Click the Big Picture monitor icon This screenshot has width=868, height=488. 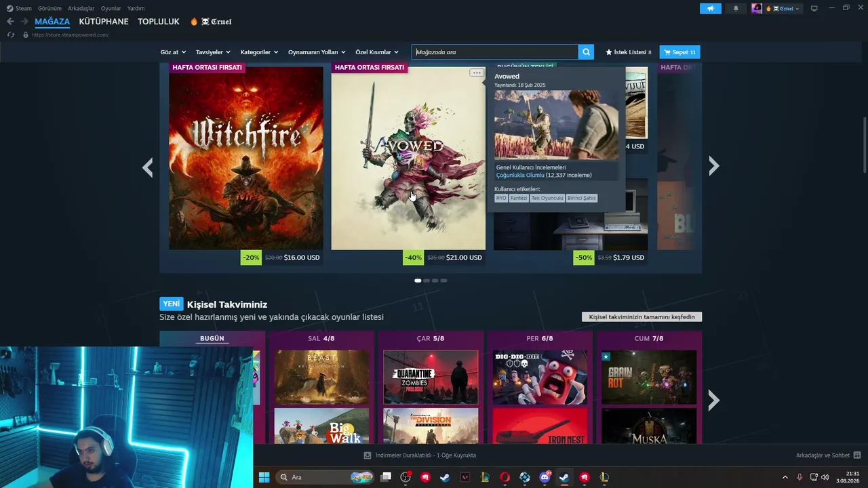[x=814, y=9]
